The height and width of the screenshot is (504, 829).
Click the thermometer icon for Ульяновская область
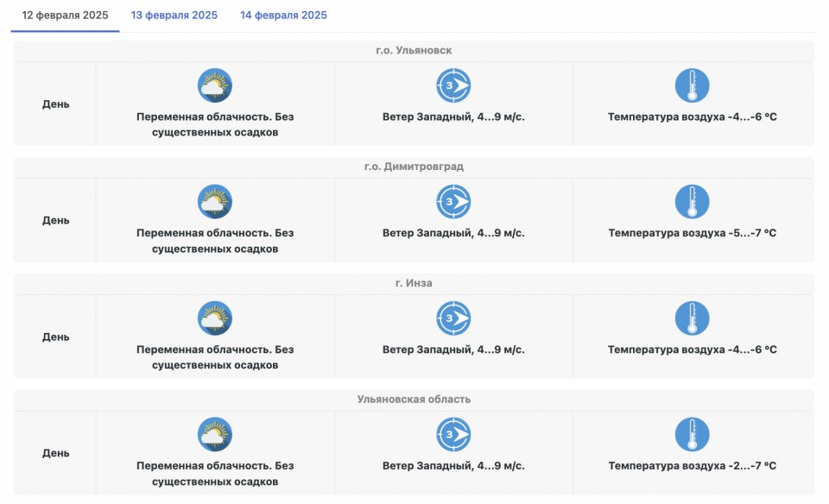(x=692, y=435)
